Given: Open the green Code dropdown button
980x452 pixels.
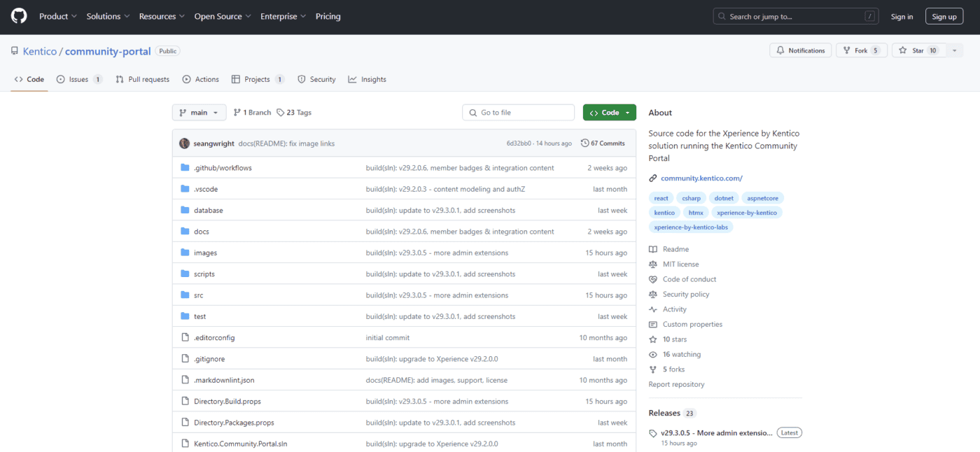Looking at the screenshot, I should [x=609, y=112].
